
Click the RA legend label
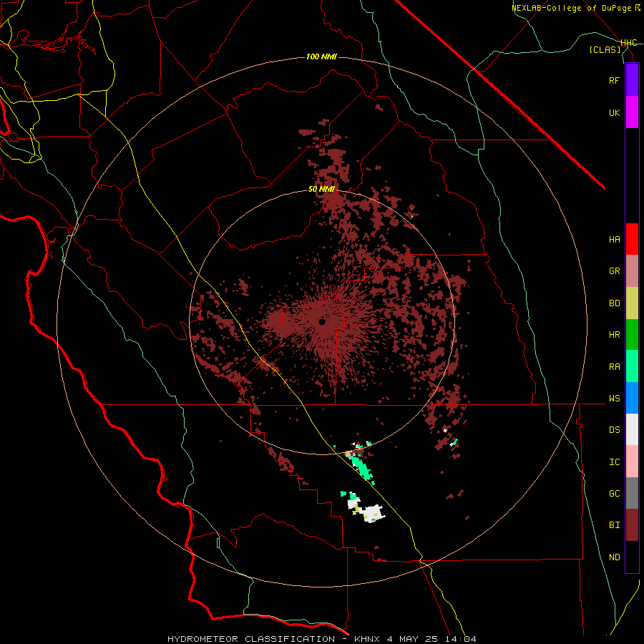pyautogui.click(x=614, y=366)
